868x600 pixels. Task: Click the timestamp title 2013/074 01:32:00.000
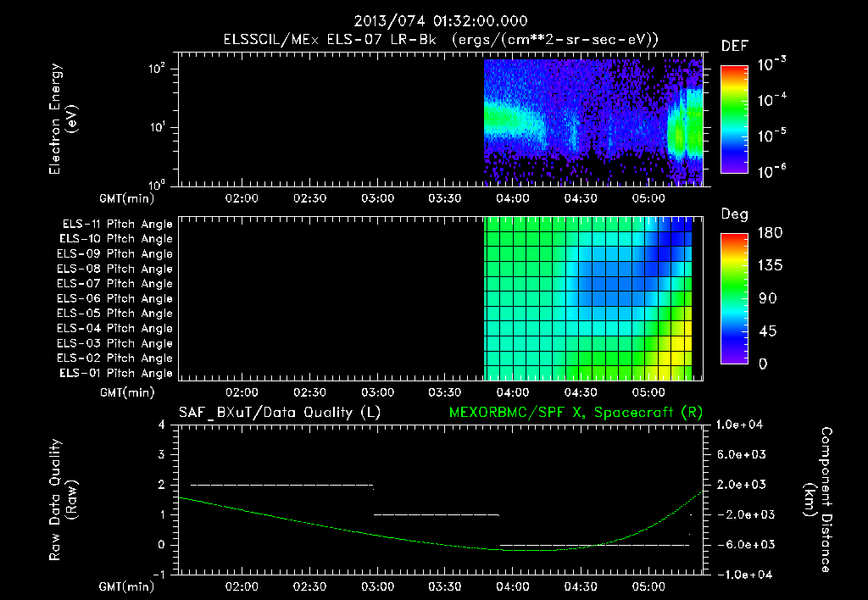(x=441, y=21)
